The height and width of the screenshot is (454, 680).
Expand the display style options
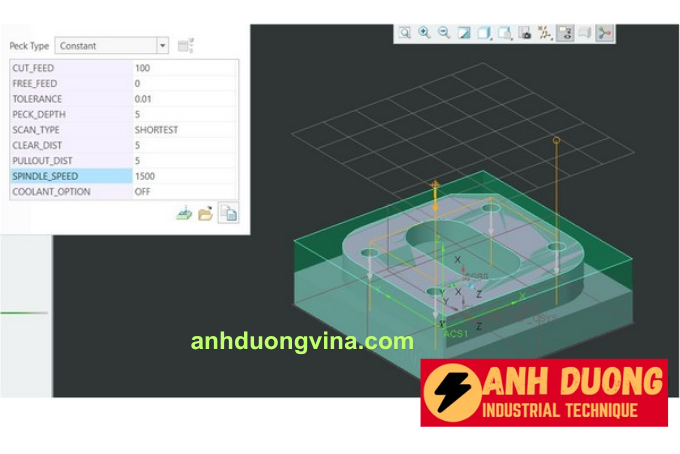485,33
